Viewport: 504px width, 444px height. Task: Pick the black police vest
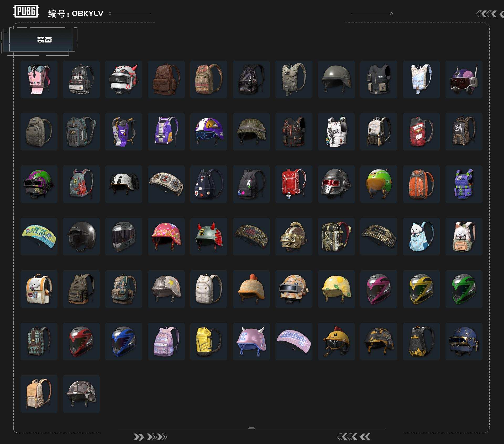pos(379,79)
